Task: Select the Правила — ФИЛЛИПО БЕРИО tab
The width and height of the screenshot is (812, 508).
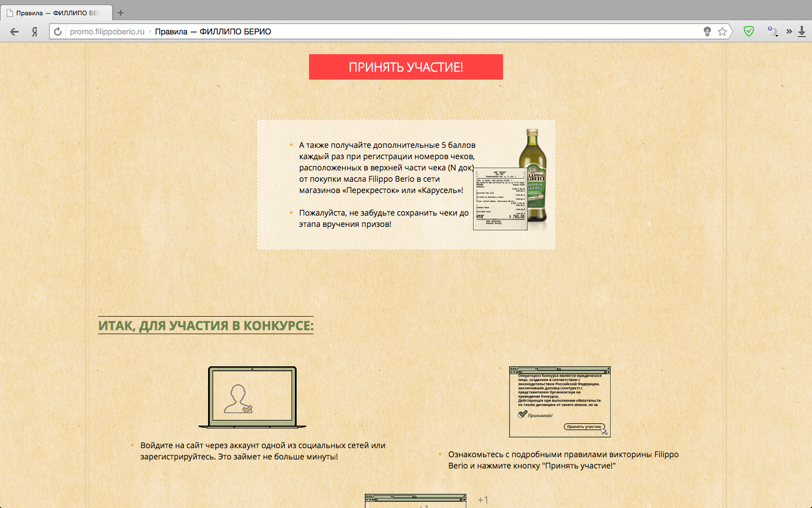Action: click(x=56, y=13)
